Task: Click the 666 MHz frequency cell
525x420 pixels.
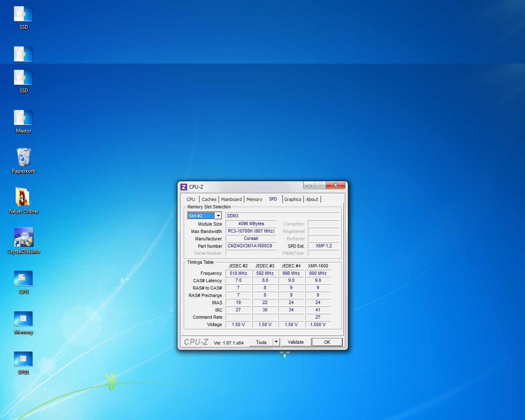Action: coord(291,273)
